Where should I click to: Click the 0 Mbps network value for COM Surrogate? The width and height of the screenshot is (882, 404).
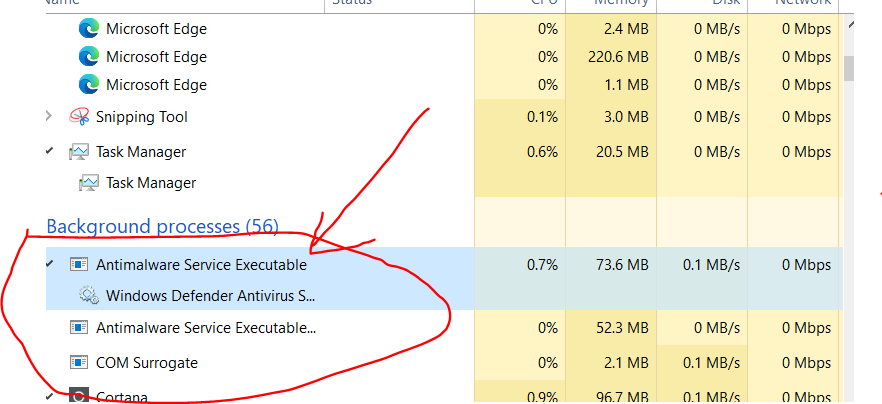pos(806,363)
